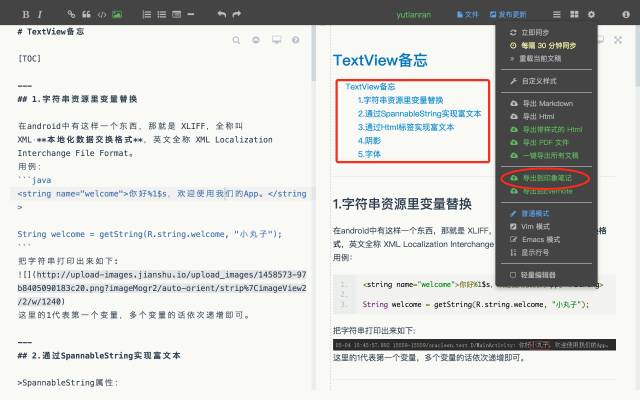
Task: Open the hamburger list menu icon
Action: tap(556, 15)
